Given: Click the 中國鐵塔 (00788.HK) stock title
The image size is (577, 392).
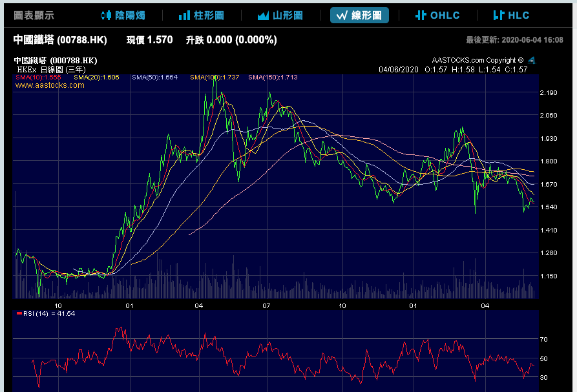Looking at the screenshot, I should coord(60,39).
